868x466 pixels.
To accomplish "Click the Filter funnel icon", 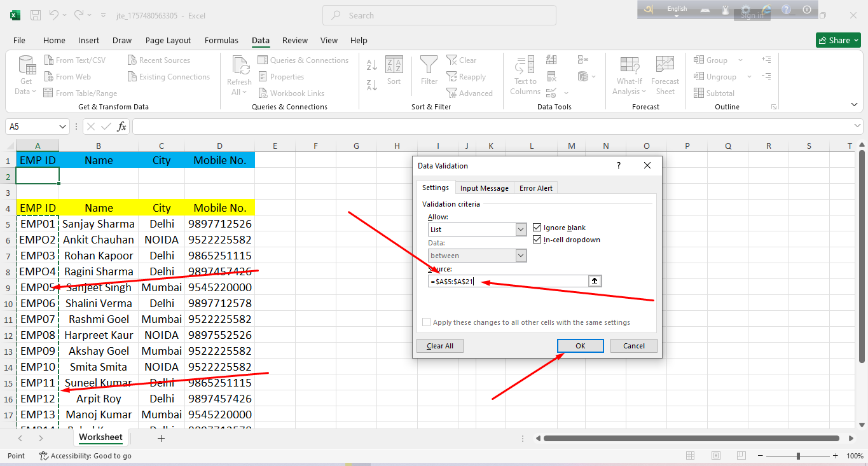I will [429, 71].
